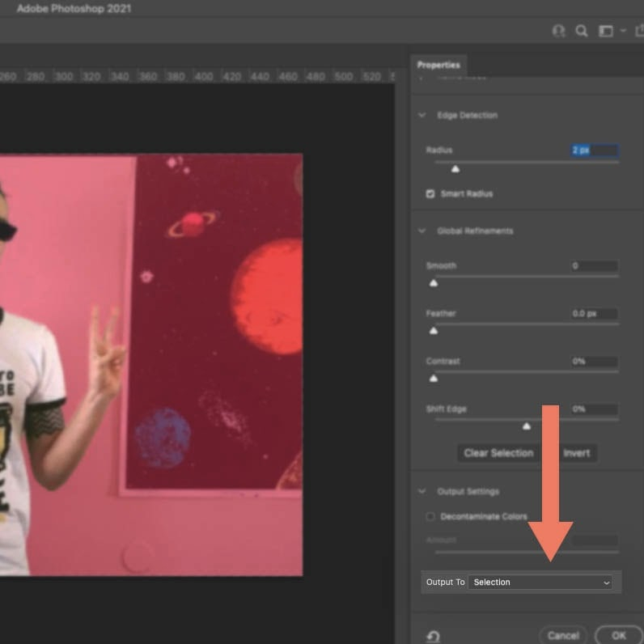Collapse the Global Refinements section
Viewport: 644px width, 644px height.
point(422,231)
